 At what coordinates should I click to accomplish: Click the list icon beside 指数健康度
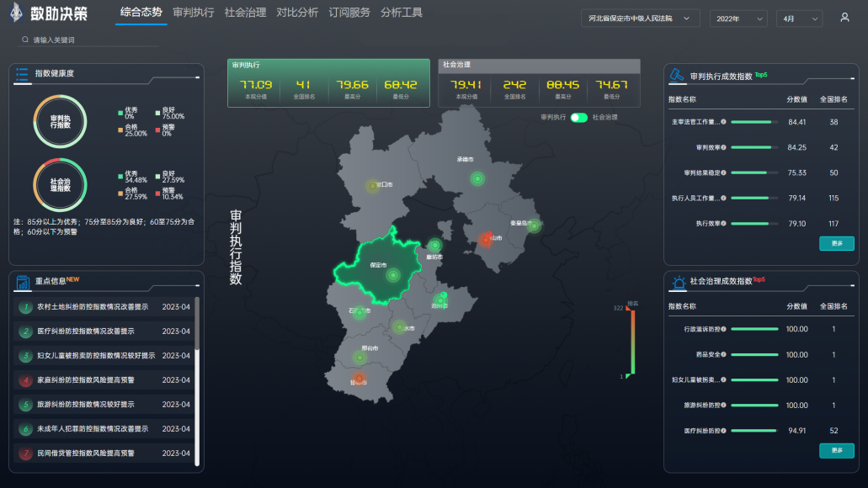coord(22,74)
